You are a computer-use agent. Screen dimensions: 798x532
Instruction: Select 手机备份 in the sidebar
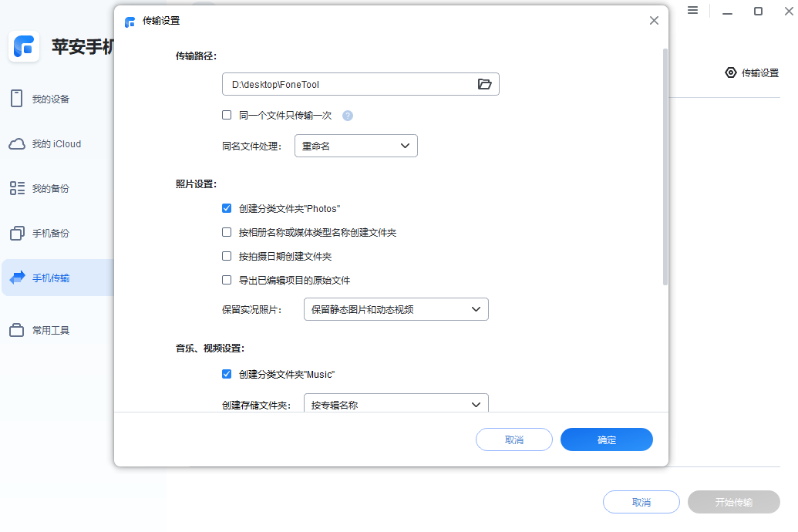point(46,232)
